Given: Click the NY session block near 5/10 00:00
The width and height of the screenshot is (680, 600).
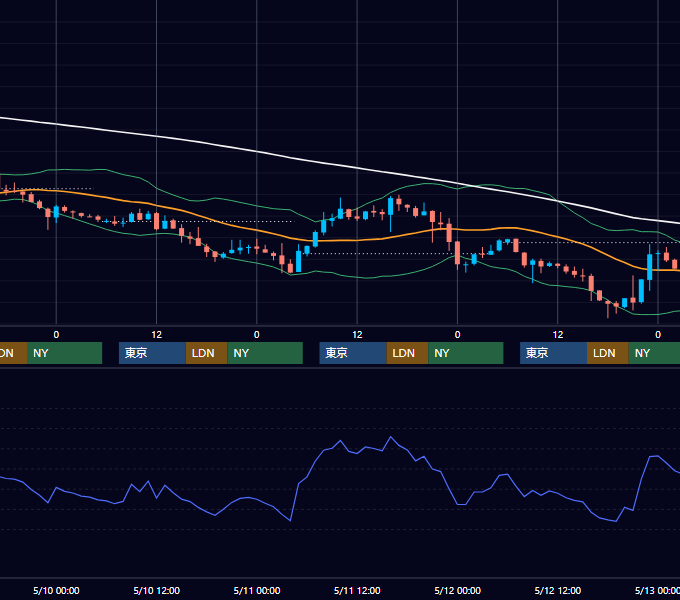Looking at the screenshot, I should [64, 353].
